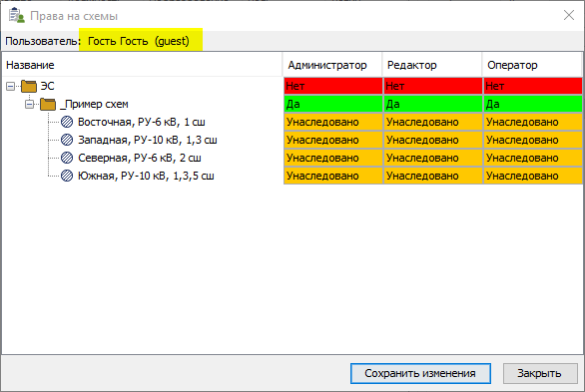Click Унаследовано Оператор cell for Северная
This screenshot has height=392, width=585.
[x=533, y=158]
